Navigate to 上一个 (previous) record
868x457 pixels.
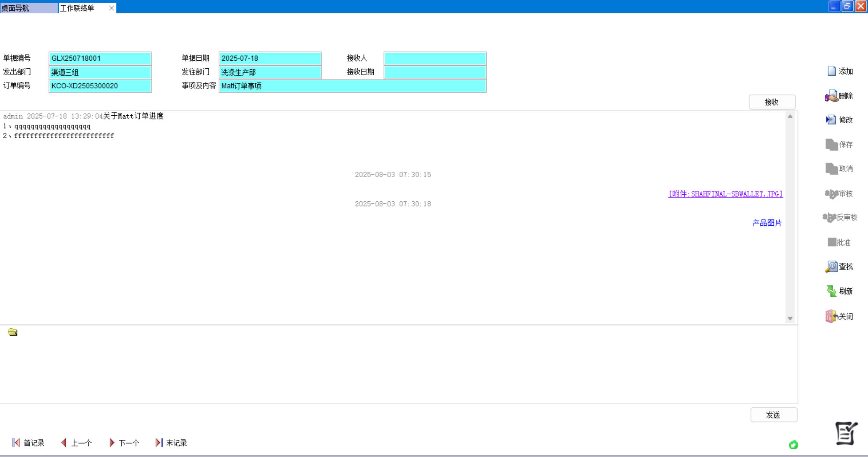coord(76,443)
